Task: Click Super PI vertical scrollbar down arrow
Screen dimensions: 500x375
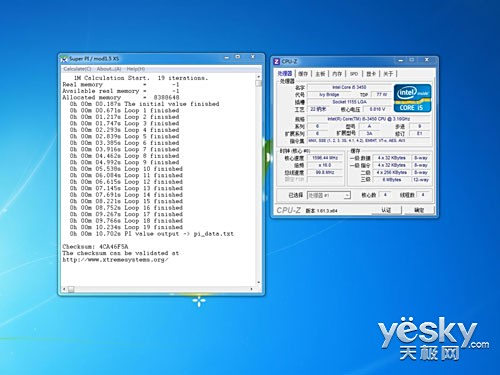Action: coord(259,282)
